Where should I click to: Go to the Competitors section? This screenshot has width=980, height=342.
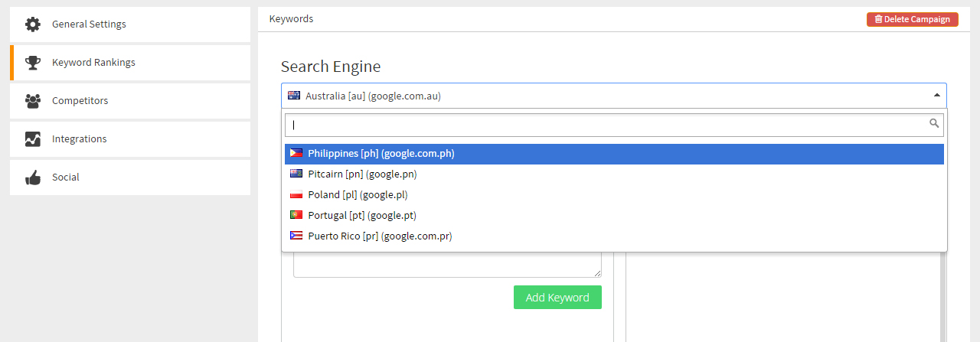pyautogui.click(x=80, y=101)
